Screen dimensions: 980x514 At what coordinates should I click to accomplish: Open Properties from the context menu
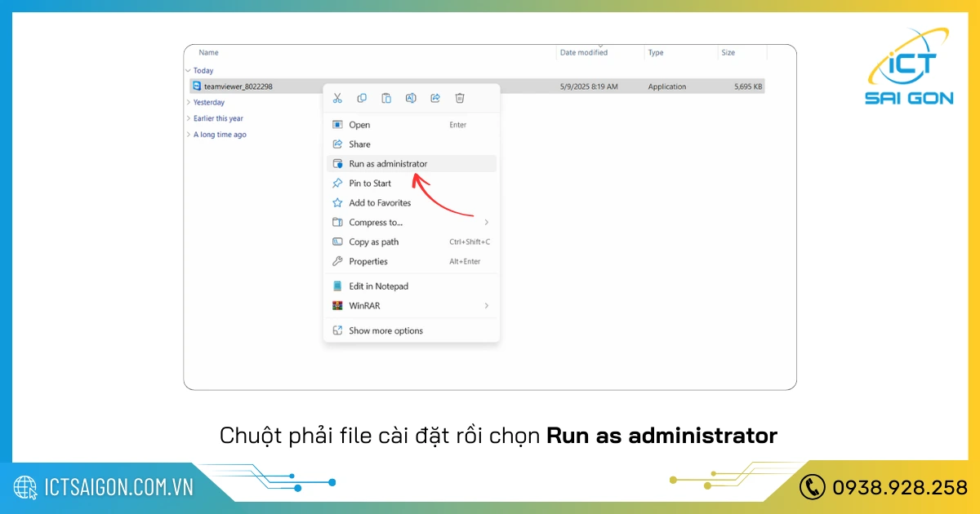click(412, 262)
